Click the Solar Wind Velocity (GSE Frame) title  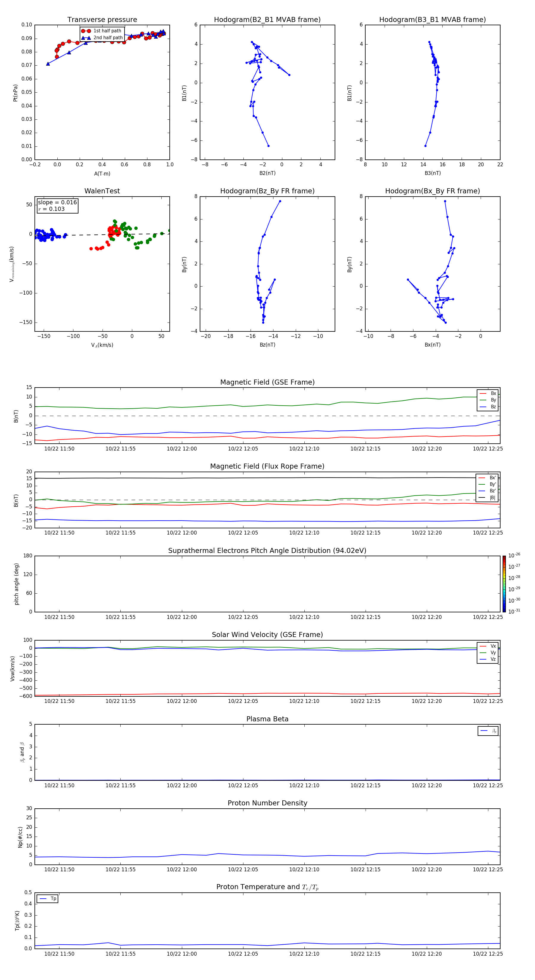pyautogui.click(x=267, y=635)
